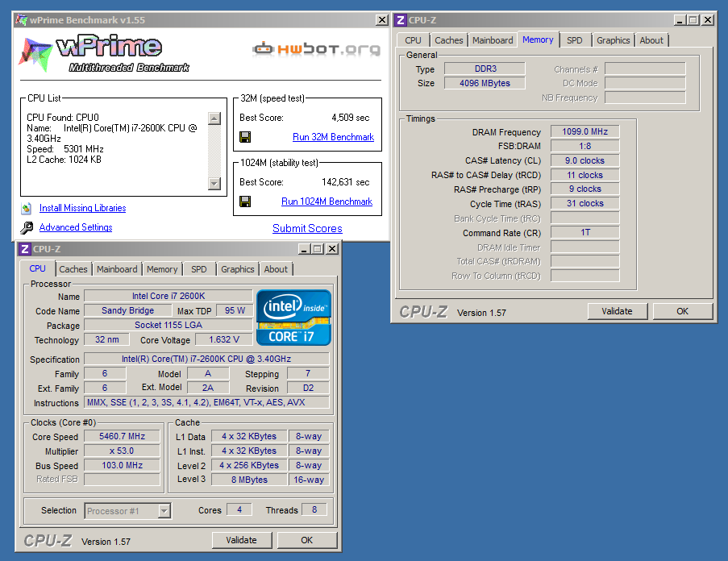
Task: Click the save icon beside Run 1024M Benchmark
Action: pyautogui.click(x=245, y=202)
